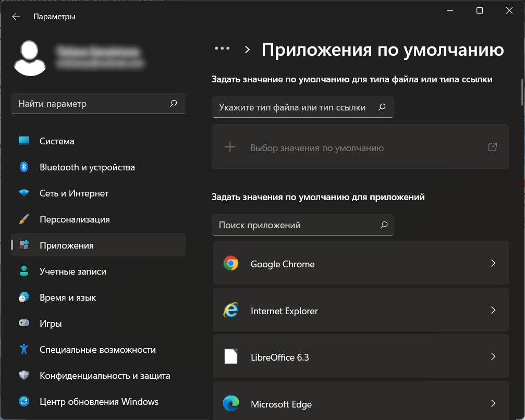
Task: Click the paintbrush icon for Персонализация
Action: tap(24, 219)
